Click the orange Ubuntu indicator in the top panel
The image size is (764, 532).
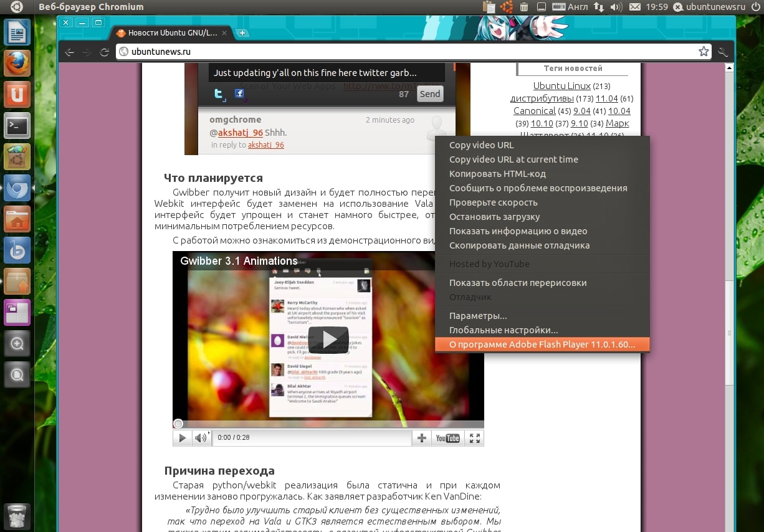(x=507, y=7)
